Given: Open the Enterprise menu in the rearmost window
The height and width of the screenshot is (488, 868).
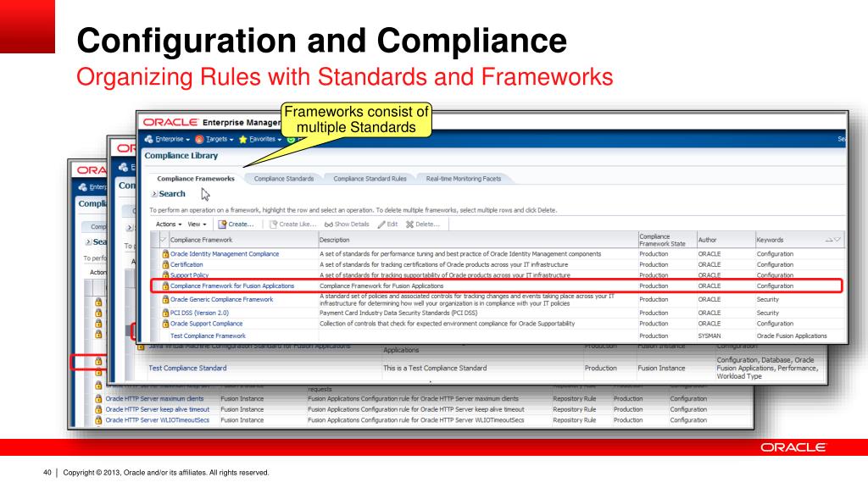Looking at the screenshot, I should [92, 187].
